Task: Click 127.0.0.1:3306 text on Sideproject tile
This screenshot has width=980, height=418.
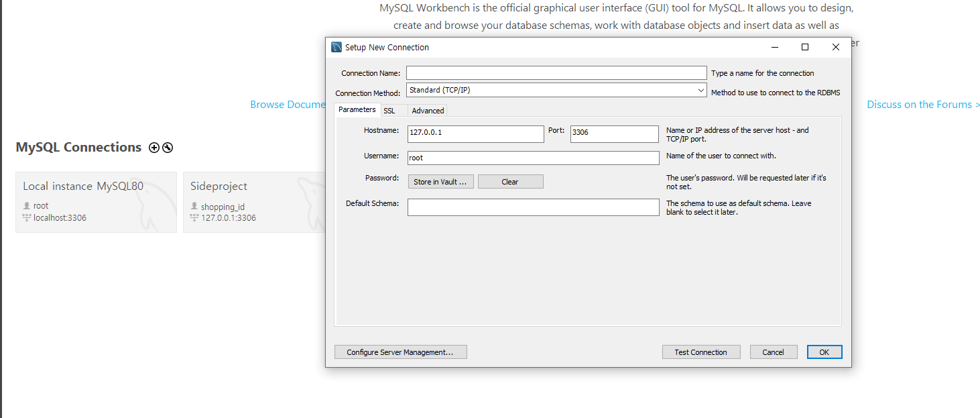Action: pos(229,218)
